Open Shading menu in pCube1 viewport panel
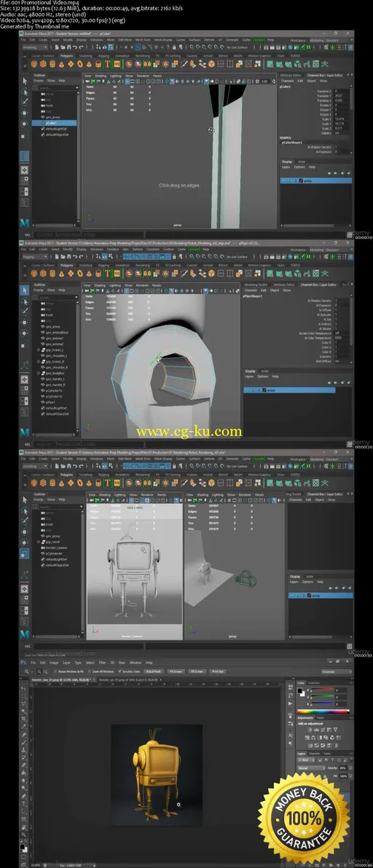The image size is (373, 868). [x=101, y=76]
